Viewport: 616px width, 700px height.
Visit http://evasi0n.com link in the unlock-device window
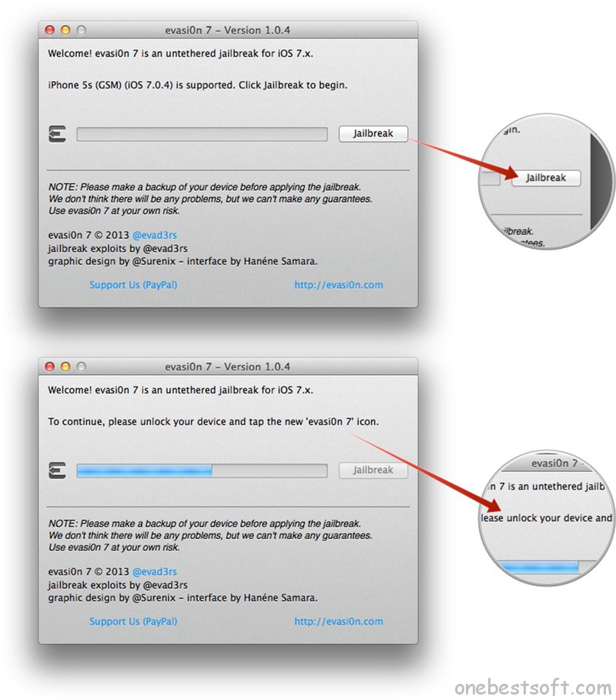[338, 621]
